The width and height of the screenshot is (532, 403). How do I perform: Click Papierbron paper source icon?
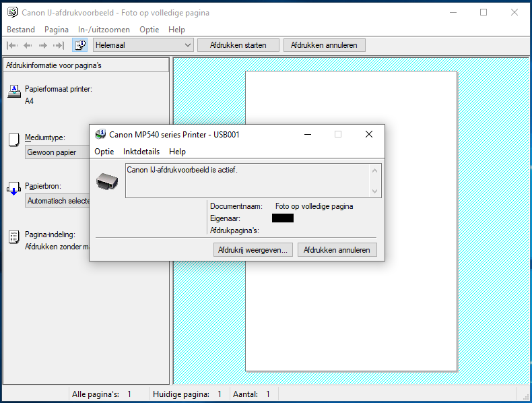pos(13,189)
